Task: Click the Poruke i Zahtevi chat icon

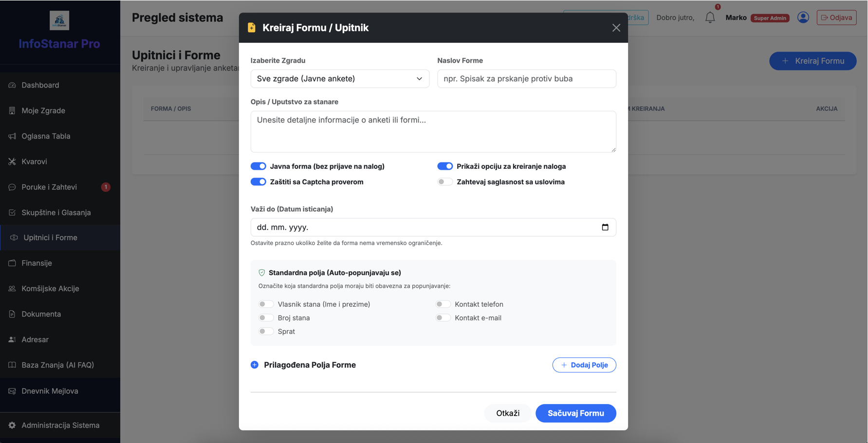Action: click(12, 187)
